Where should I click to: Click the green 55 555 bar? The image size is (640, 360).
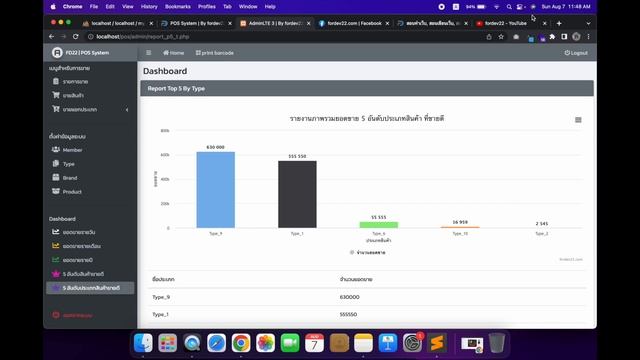click(x=379, y=224)
